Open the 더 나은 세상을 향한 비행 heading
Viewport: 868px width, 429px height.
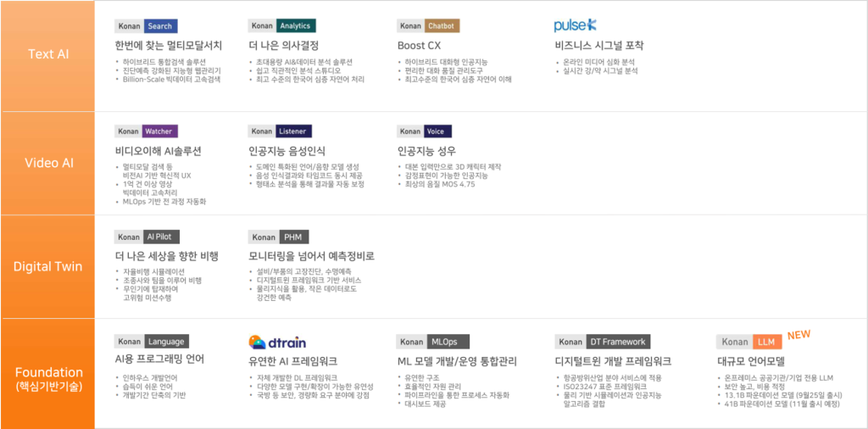pos(167,256)
